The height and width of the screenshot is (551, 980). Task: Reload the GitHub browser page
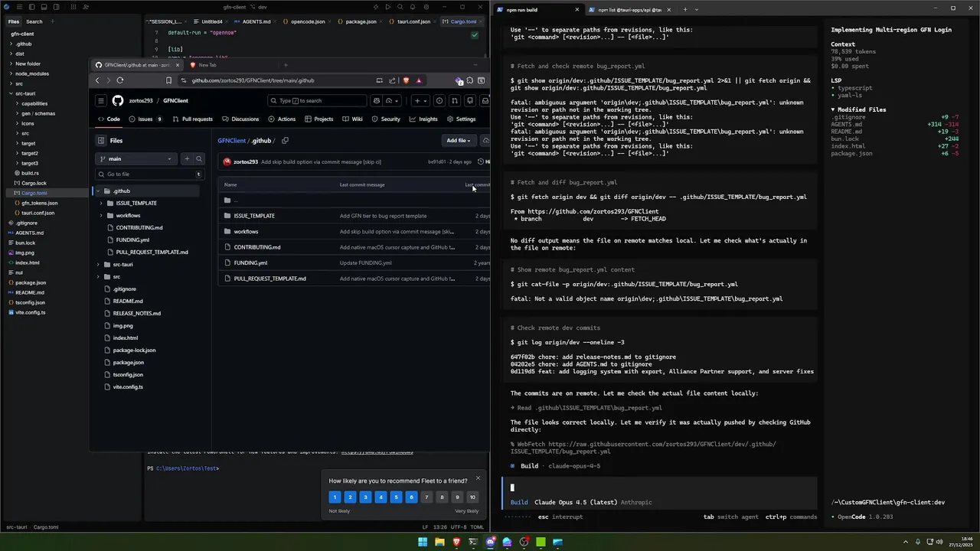[x=120, y=80]
